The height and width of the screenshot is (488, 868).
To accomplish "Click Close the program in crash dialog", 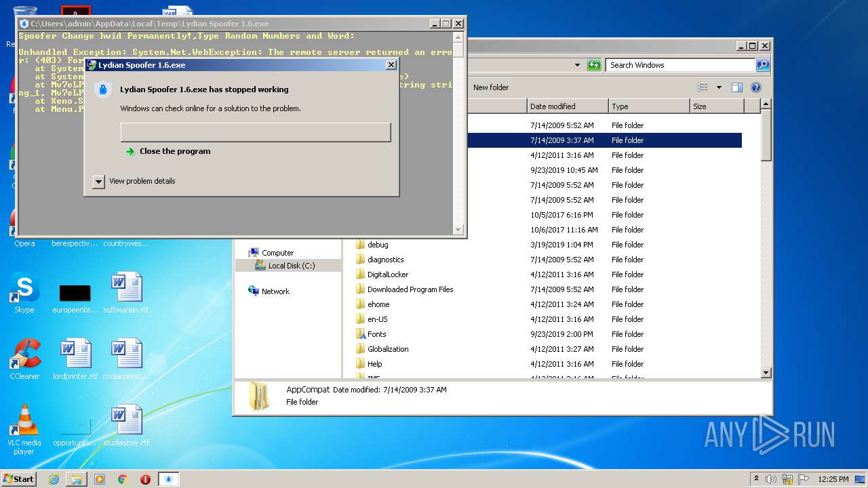I will click(175, 151).
